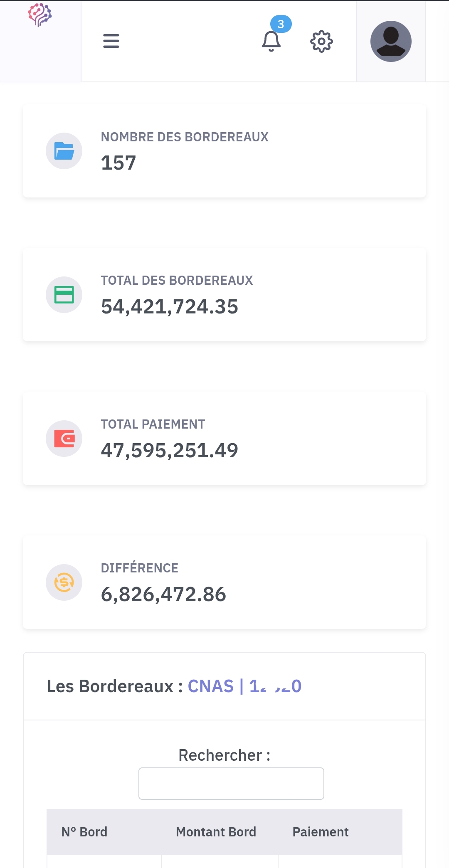Open the user profile avatar
Image resolution: width=449 pixels, height=868 pixels.
(391, 42)
